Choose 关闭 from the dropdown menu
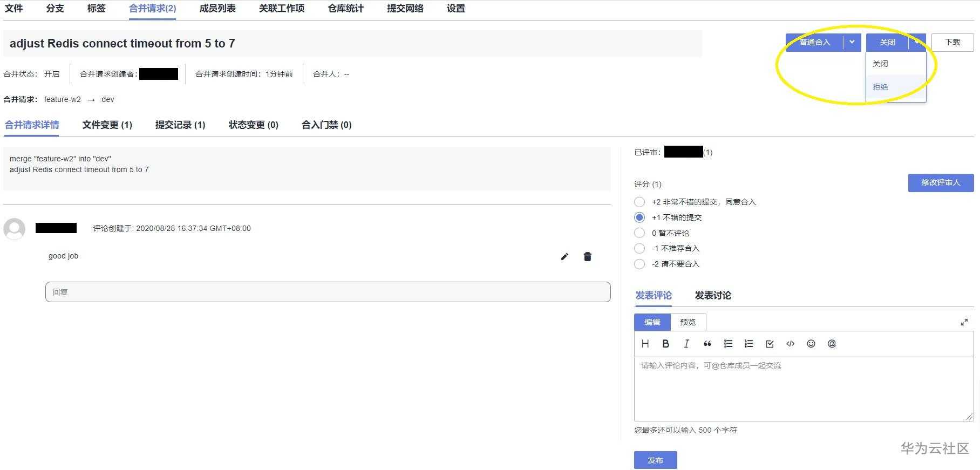This screenshot has width=980, height=470. pyautogui.click(x=896, y=64)
